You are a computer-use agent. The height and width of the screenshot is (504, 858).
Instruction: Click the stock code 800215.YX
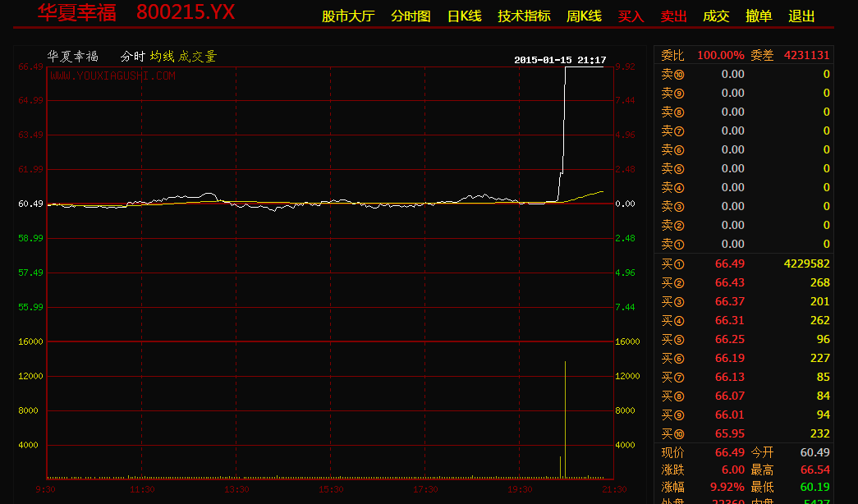[x=186, y=12]
